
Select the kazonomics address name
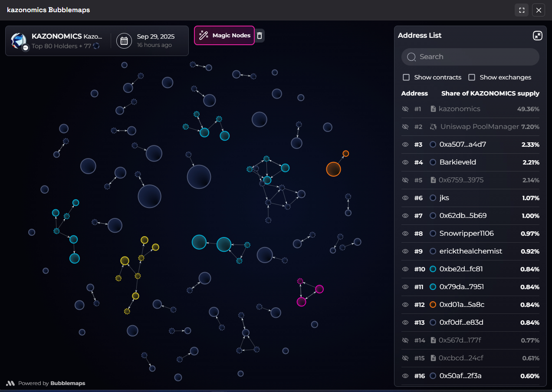coord(460,109)
